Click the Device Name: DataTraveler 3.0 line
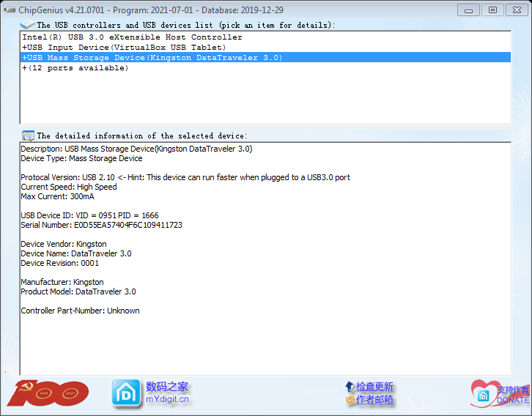The width and height of the screenshot is (532, 416). click(76, 253)
